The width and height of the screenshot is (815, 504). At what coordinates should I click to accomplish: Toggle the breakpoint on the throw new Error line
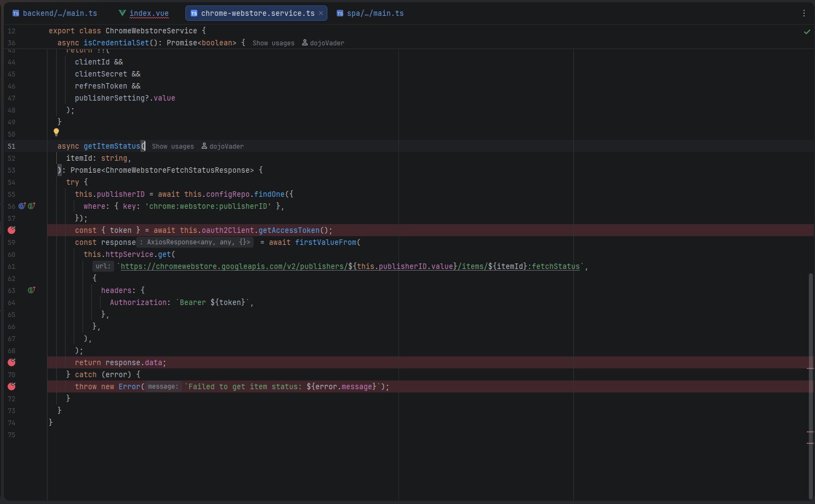(11, 386)
